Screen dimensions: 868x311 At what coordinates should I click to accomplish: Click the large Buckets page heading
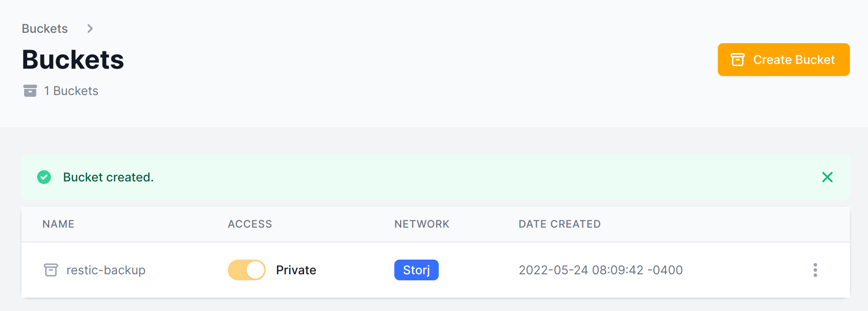(x=73, y=60)
